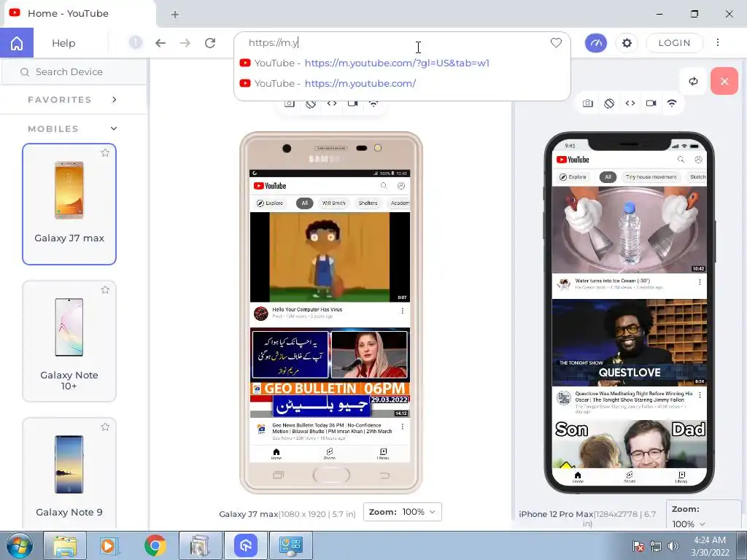Close iPhone panel with red X button
The image size is (747, 560).
[724, 81]
